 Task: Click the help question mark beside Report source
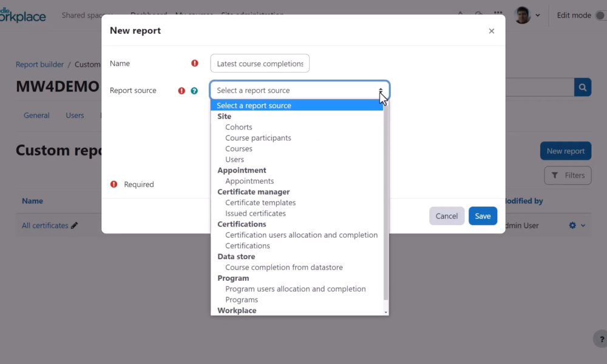(x=194, y=90)
